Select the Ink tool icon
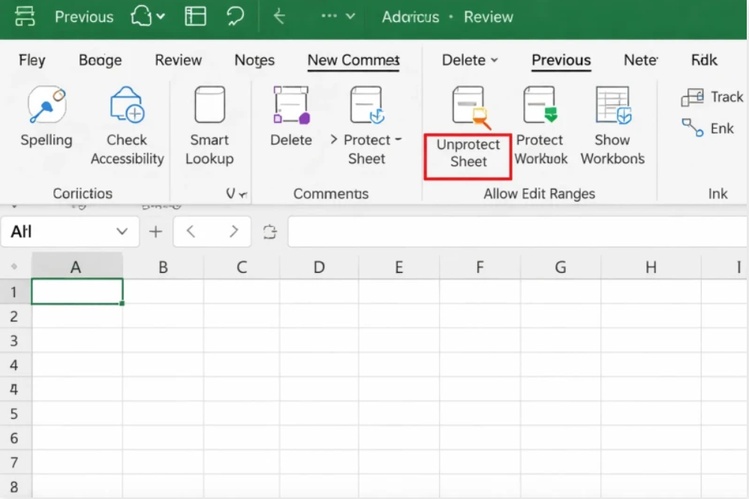Image resolution: width=749 pixels, height=499 pixels. tap(692, 127)
